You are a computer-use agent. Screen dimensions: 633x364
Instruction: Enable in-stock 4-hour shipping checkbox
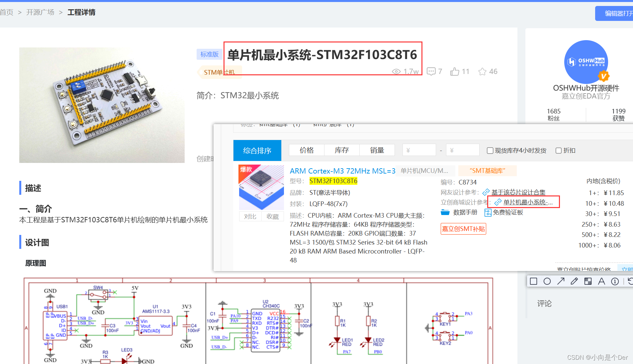490,151
